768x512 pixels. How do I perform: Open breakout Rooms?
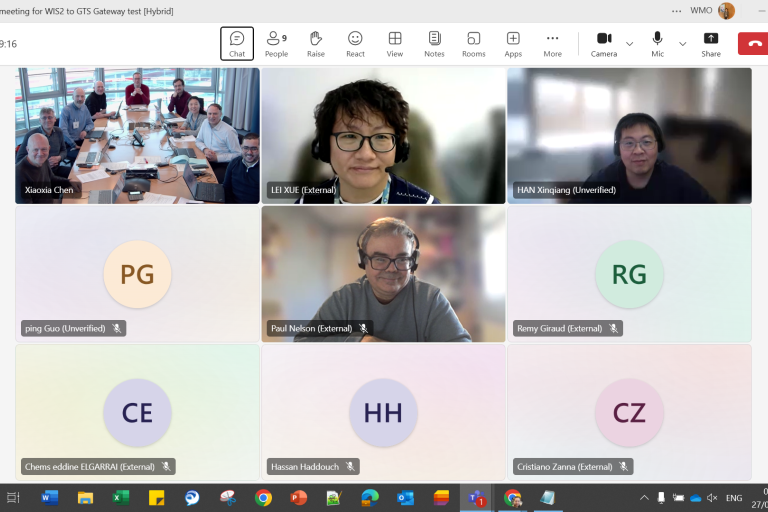[474, 43]
